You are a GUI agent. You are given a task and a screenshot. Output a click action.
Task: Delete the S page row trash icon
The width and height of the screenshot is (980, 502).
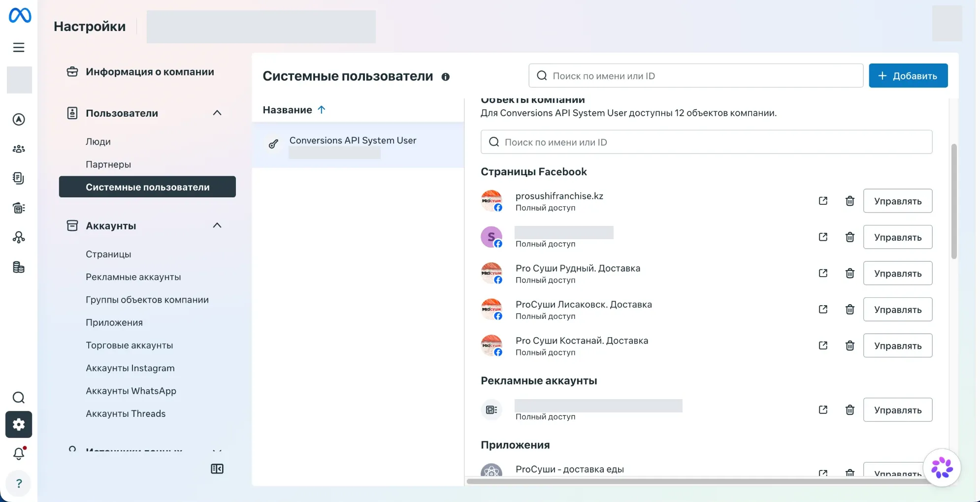point(850,237)
